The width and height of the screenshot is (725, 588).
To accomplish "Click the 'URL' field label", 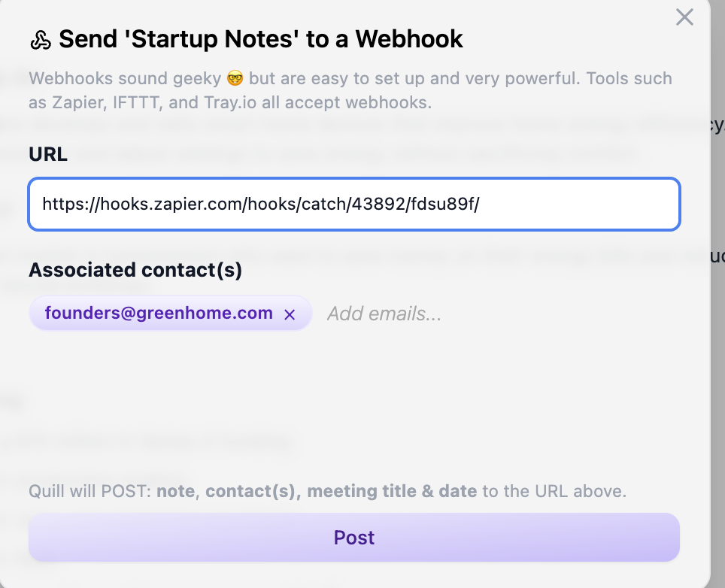I will [48, 154].
